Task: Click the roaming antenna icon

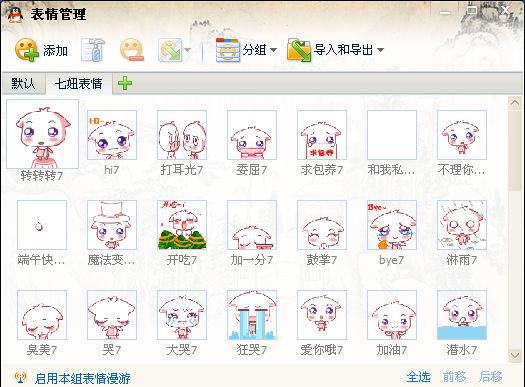Action: 20,377
